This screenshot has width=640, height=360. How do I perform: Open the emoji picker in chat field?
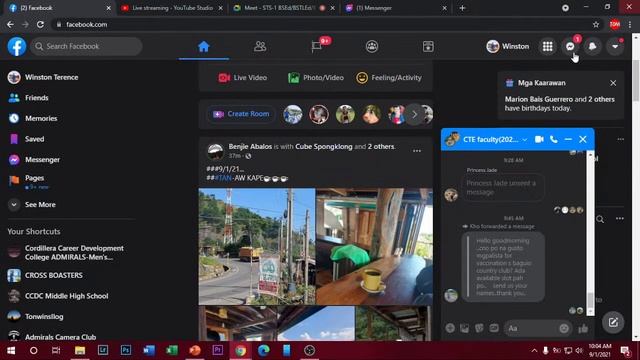point(564,328)
